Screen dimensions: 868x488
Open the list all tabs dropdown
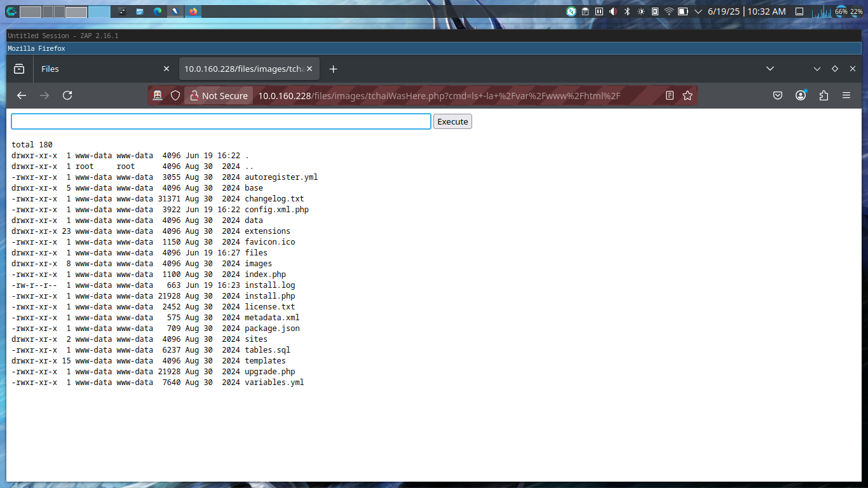pos(770,69)
